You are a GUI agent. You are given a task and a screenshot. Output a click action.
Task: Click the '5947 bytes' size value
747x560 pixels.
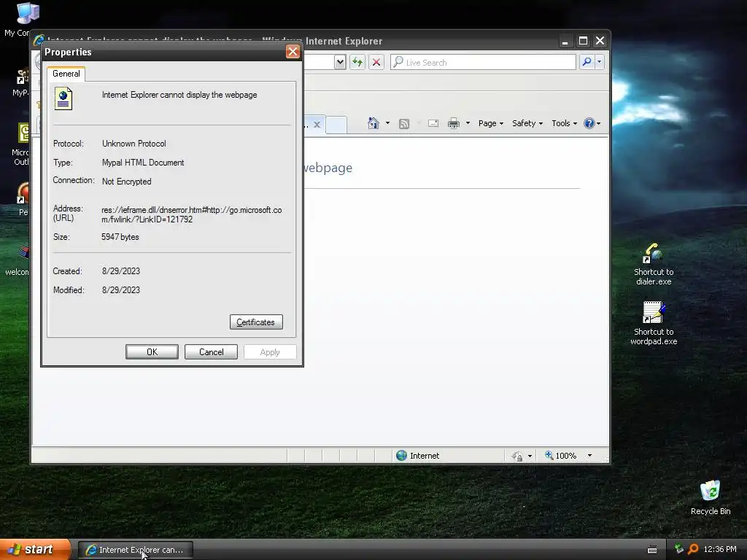pos(120,237)
